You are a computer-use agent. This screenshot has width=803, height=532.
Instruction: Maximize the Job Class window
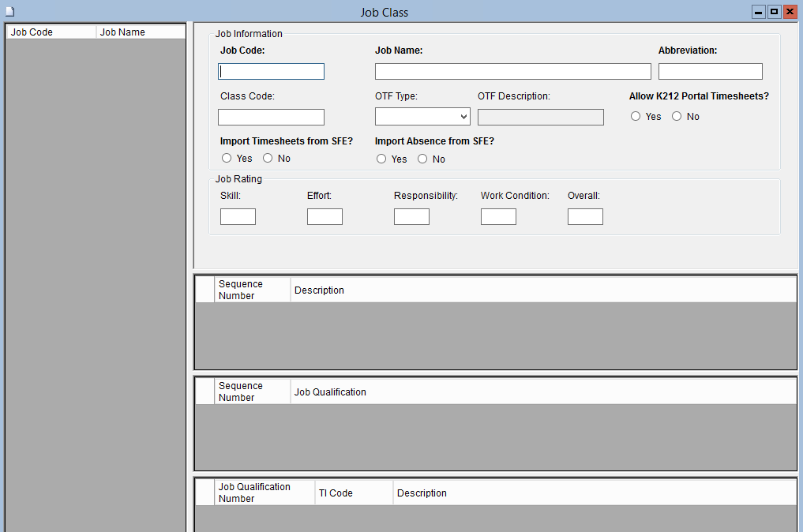[x=774, y=12]
